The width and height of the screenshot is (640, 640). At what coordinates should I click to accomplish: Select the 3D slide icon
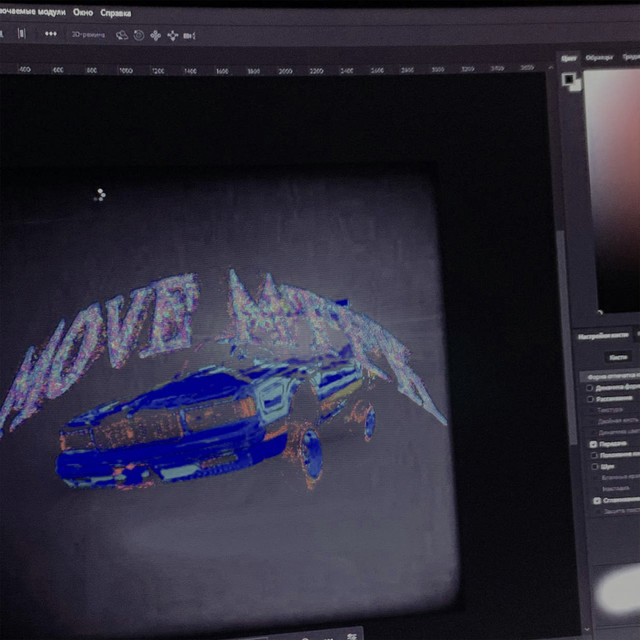pyautogui.click(x=172, y=35)
